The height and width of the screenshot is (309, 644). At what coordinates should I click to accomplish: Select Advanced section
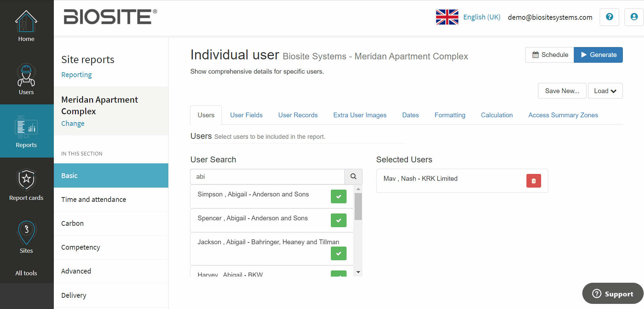[111, 271]
